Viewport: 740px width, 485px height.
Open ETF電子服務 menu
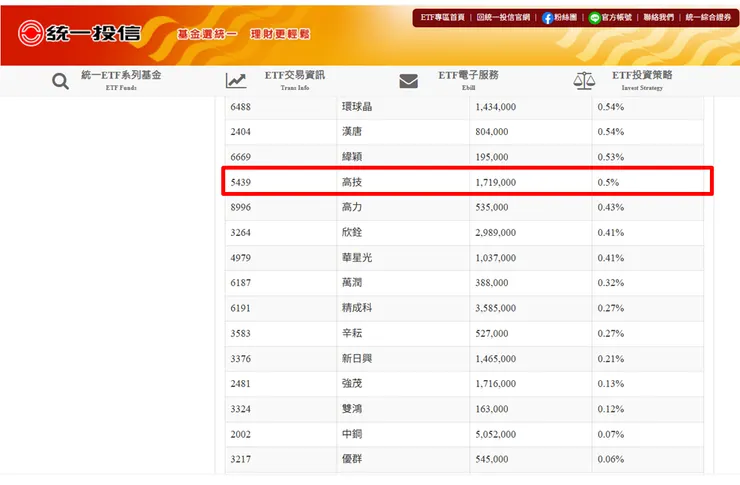(x=468, y=80)
